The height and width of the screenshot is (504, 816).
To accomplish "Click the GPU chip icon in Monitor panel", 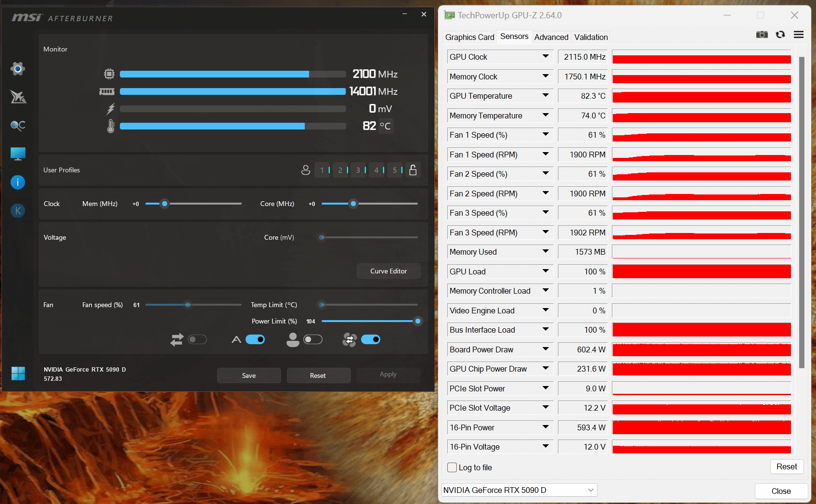I will [x=109, y=74].
